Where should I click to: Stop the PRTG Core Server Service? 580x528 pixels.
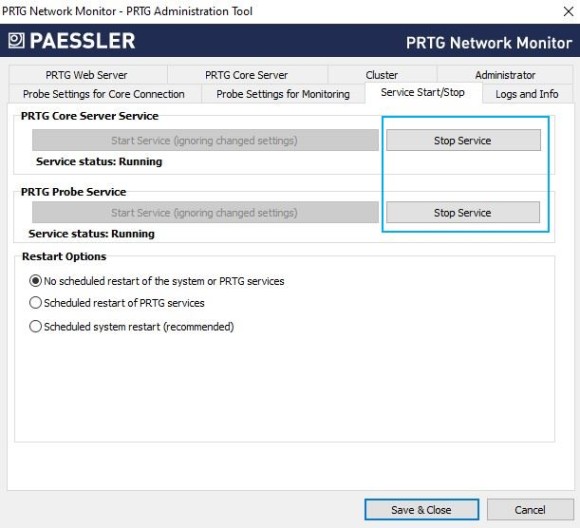coord(463,140)
